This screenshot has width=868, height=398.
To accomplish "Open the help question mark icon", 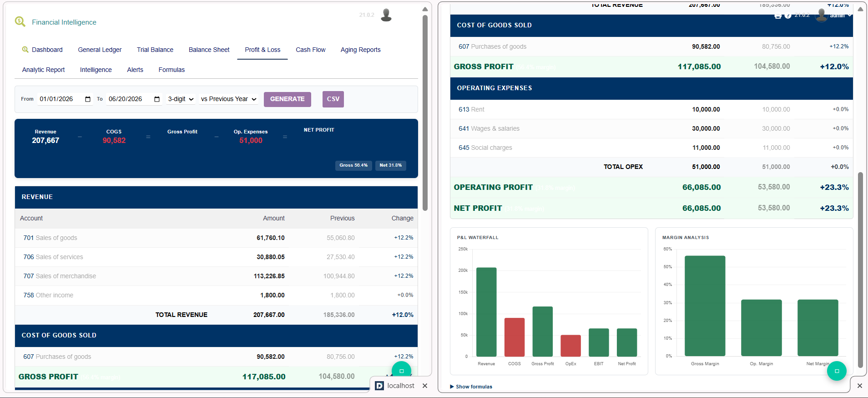I will click(x=788, y=15).
